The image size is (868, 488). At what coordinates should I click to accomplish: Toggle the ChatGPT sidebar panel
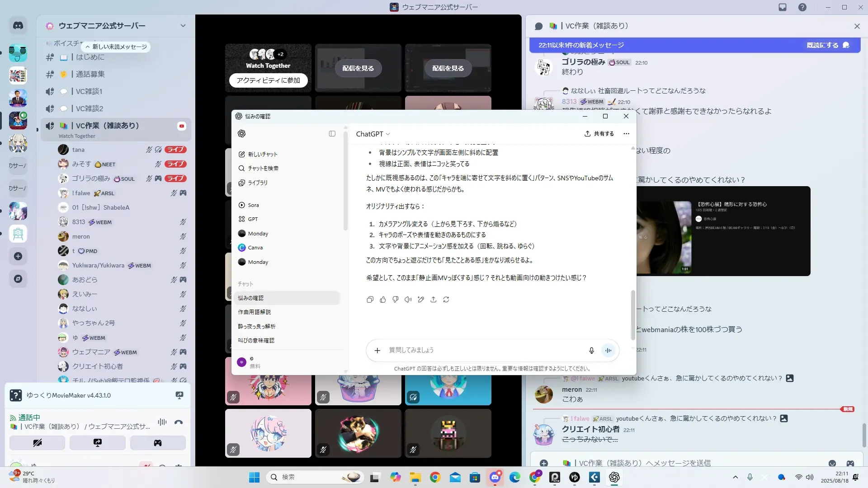tap(332, 134)
